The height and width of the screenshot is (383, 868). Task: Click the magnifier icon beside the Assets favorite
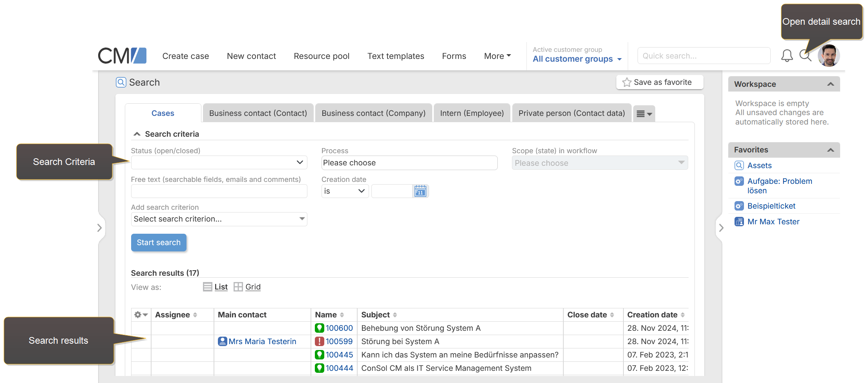point(739,165)
